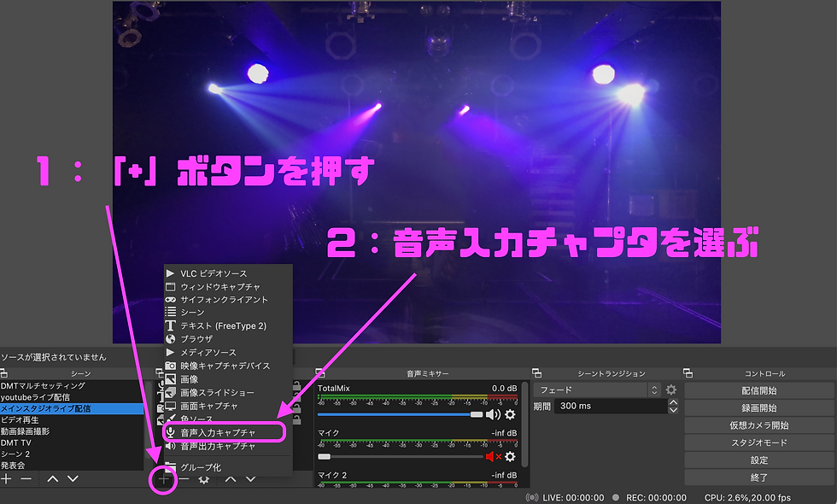
Task: Click the 録画開始 button
Action: coord(759,408)
